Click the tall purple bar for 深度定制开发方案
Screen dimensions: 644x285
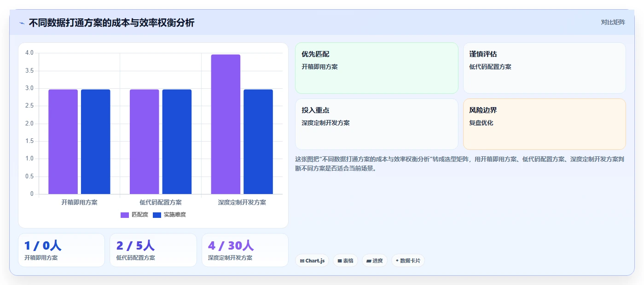(x=226, y=124)
